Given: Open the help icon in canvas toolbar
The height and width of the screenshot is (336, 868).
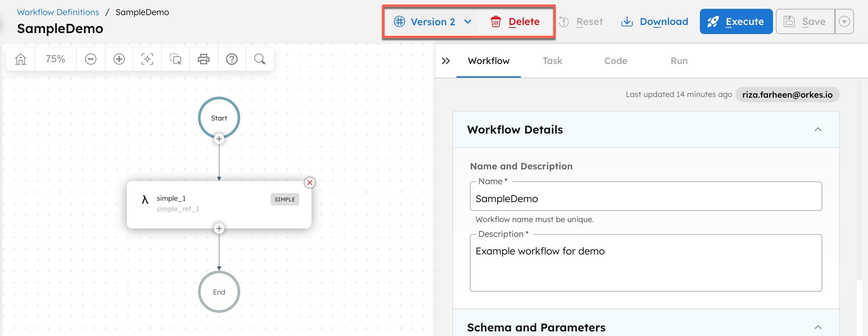Looking at the screenshot, I should (231, 59).
